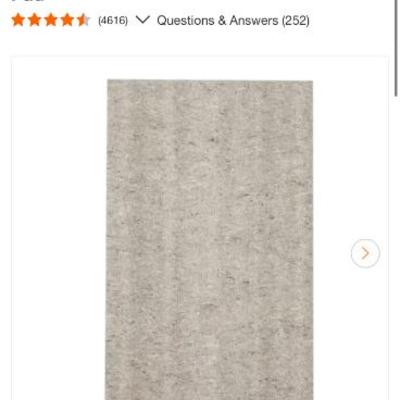Viewport: 400px width, 400px height.
Task: Open Questions & Answers (252)
Action: point(233,21)
